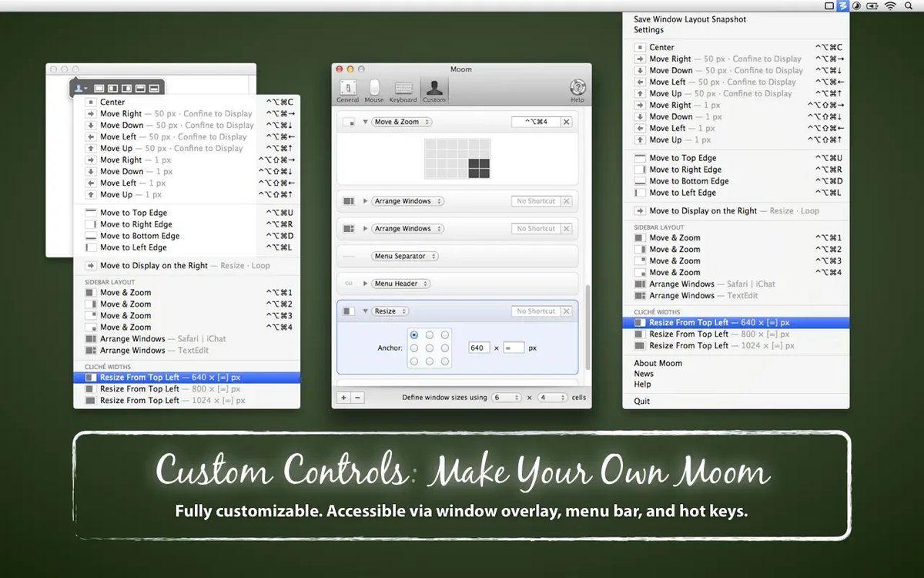
Task: Select the bottom-right anchor radio button
Action: (x=444, y=361)
